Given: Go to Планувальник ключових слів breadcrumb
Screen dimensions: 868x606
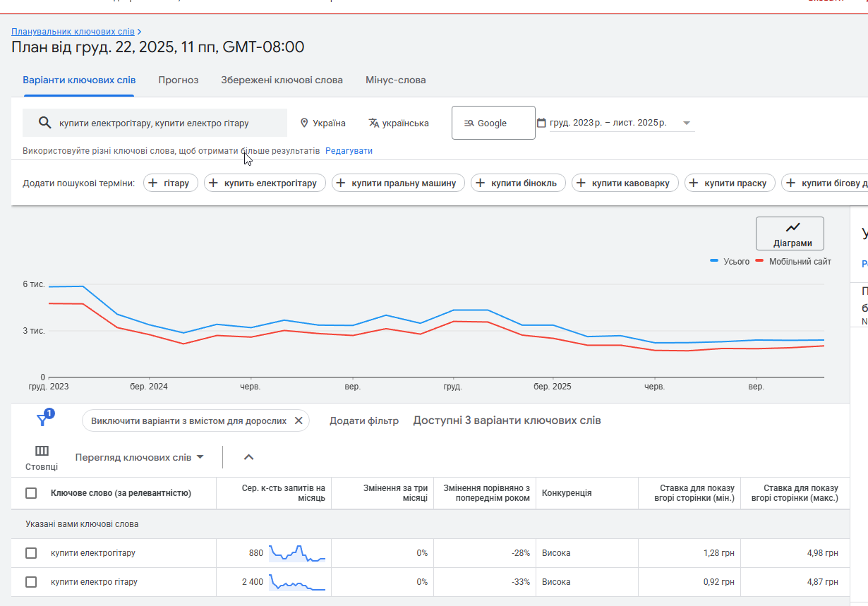Looking at the screenshot, I should click(73, 32).
